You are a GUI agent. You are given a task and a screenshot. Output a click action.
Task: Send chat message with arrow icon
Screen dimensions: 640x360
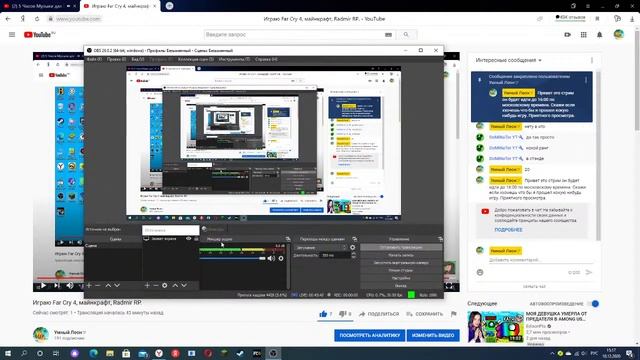[589, 272]
